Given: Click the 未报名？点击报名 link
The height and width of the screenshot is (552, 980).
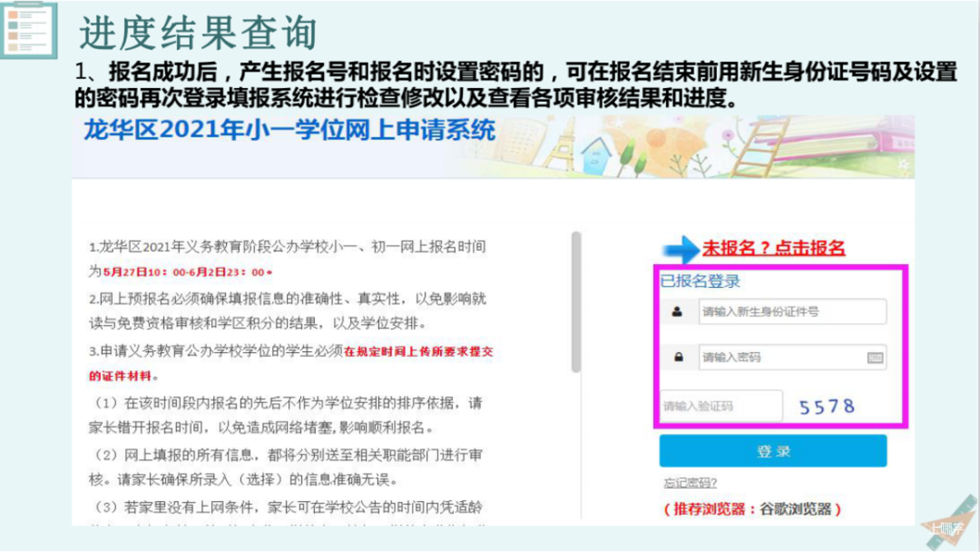Looking at the screenshot, I should coord(773,248).
